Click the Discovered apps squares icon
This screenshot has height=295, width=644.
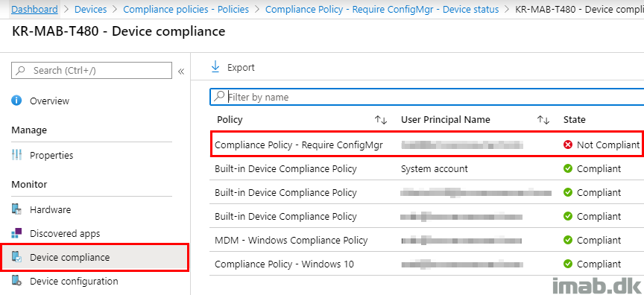pos(16,233)
